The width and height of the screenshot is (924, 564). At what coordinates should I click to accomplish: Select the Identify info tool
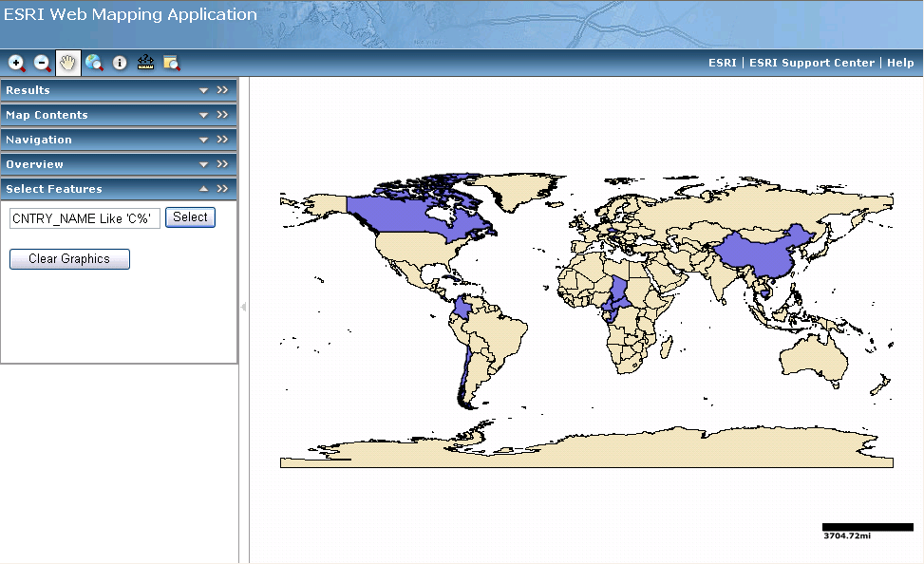120,63
